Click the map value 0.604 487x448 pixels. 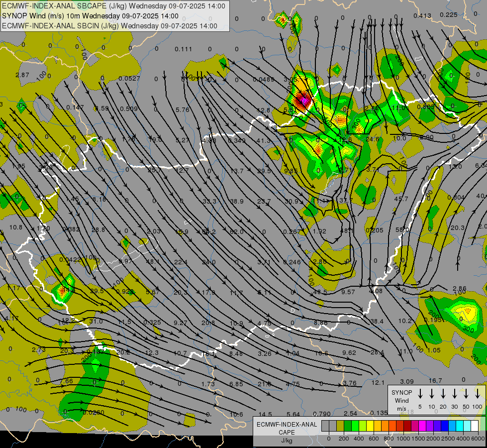coord(456,198)
